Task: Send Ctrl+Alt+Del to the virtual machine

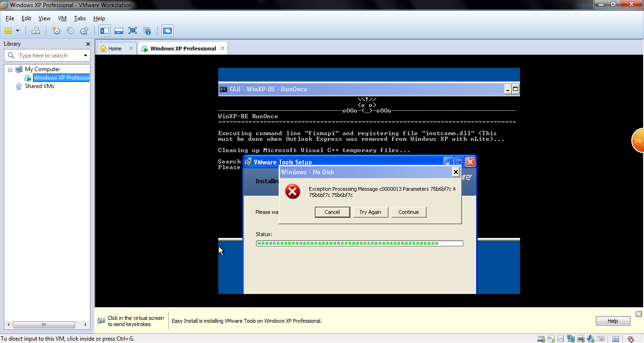Action: pyautogui.click(x=36, y=31)
